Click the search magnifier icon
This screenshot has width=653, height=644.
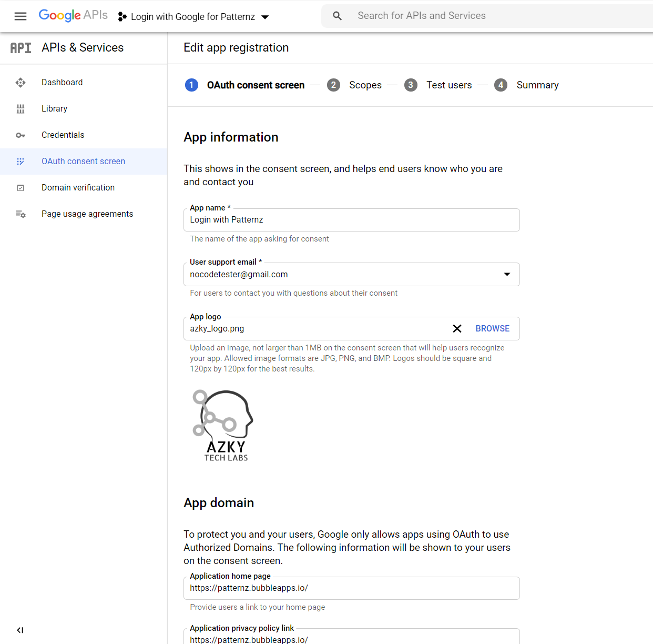pos(338,16)
